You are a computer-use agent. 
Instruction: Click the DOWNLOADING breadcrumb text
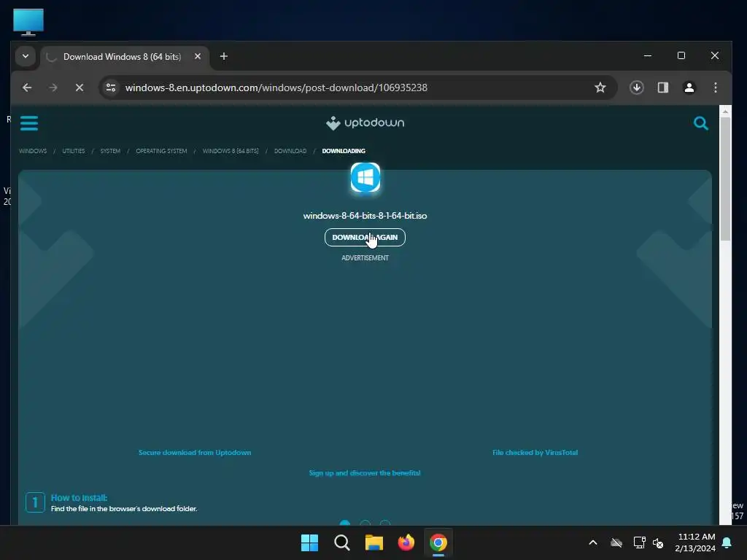(344, 151)
